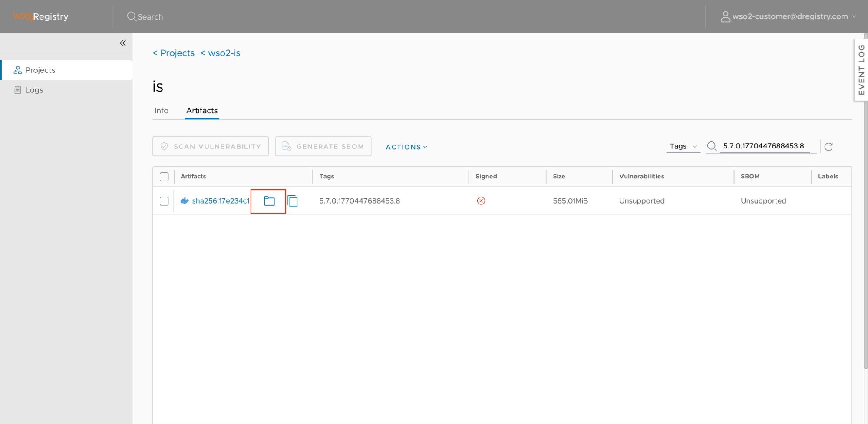Copy the artifact digest with copy icon
This screenshot has width=868, height=424.
coord(293,201)
